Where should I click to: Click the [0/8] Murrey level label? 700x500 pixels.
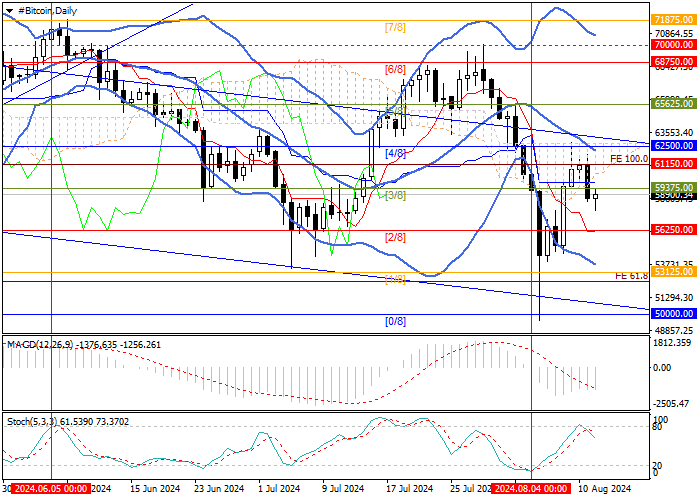tap(395, 321)
